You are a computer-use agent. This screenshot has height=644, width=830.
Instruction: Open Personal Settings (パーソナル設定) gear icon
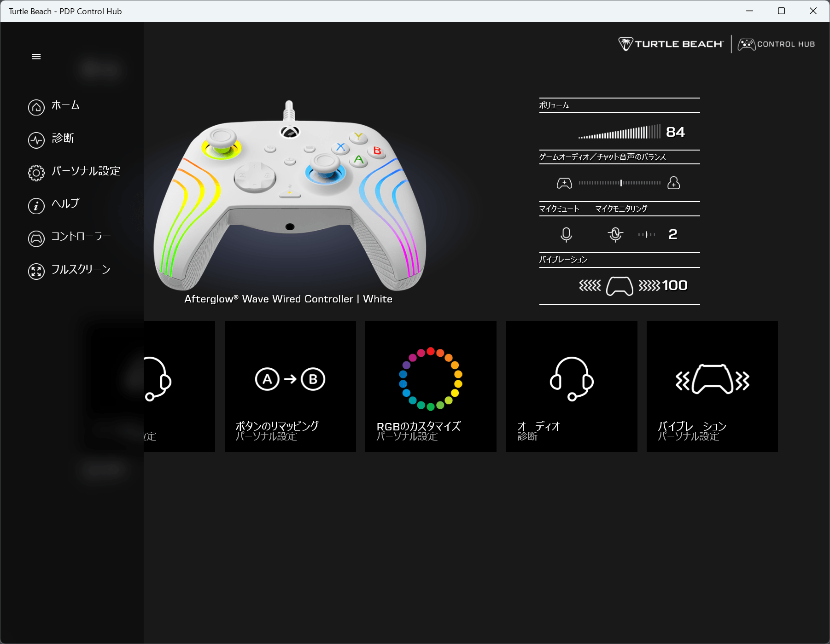click(x=36, y=173)
